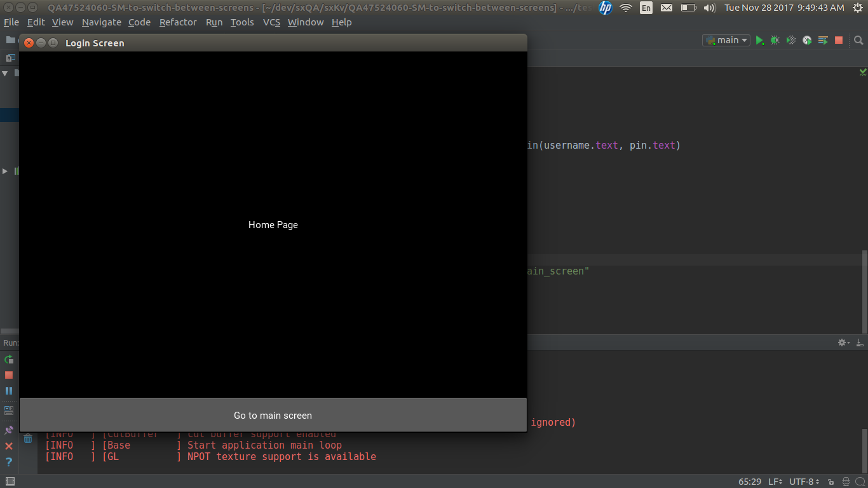Close the Login Screen window

pos(29,43)
